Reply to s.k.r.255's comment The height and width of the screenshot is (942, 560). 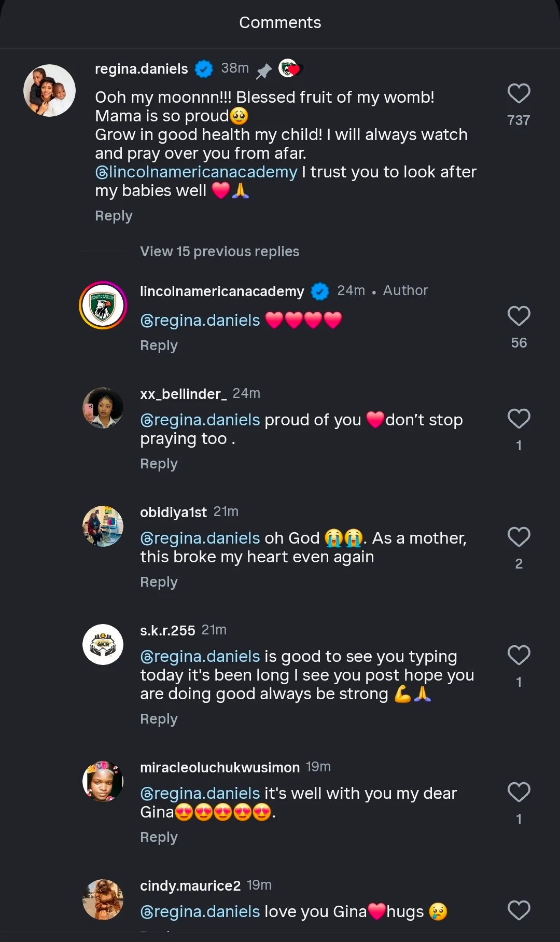coord(159,719)
